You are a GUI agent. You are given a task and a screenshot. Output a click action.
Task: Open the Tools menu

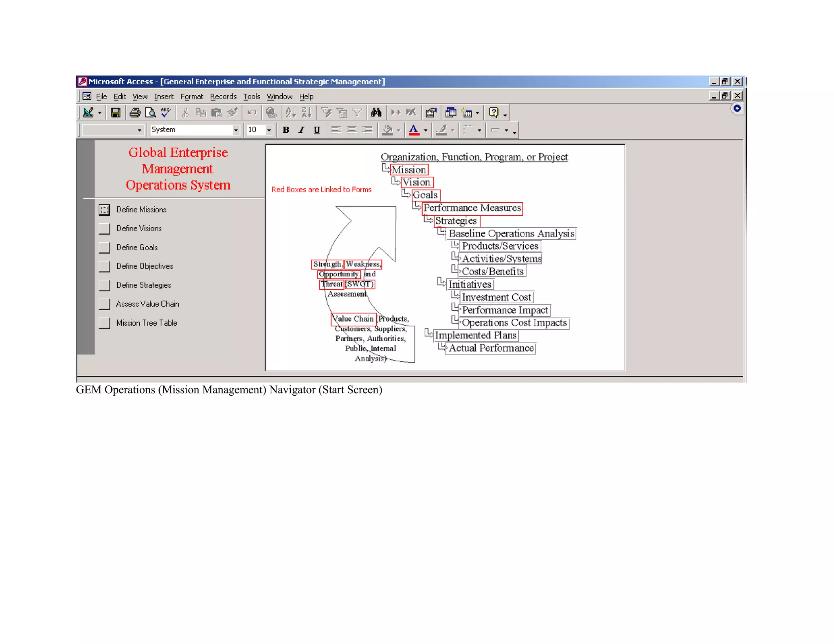tap(252, 96)
